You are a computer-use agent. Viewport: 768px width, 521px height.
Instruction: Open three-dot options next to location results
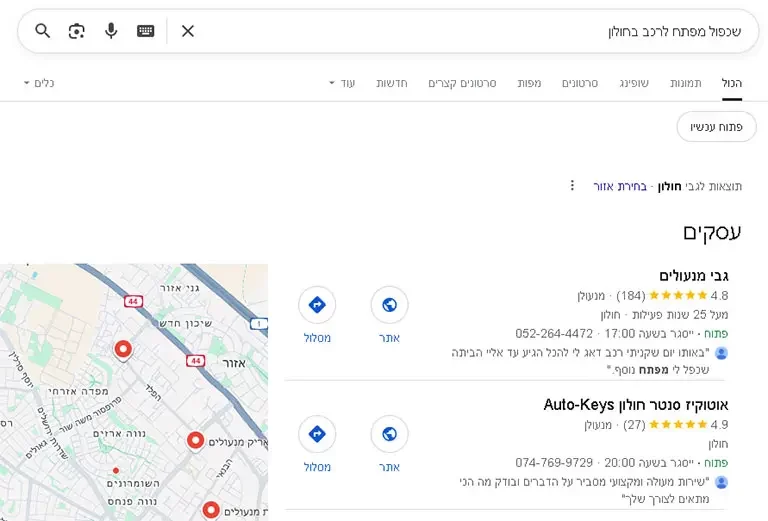tap(572, 185)
